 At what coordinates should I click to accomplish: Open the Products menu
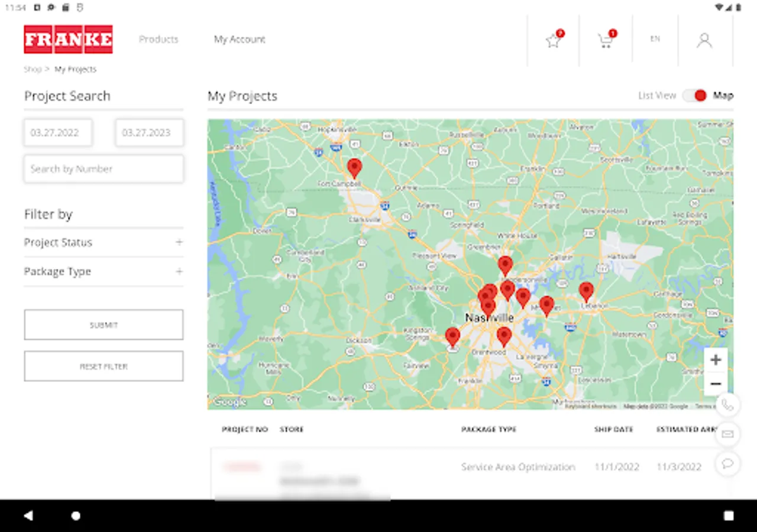coord(158,40)
